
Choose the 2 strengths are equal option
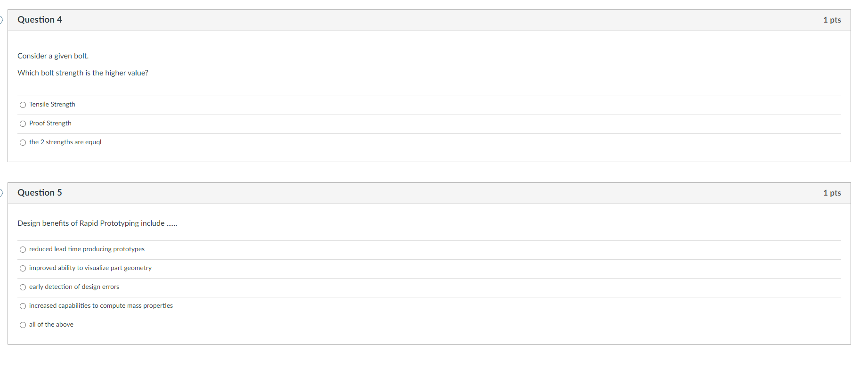pyautogui.click(x=23, y=142)
